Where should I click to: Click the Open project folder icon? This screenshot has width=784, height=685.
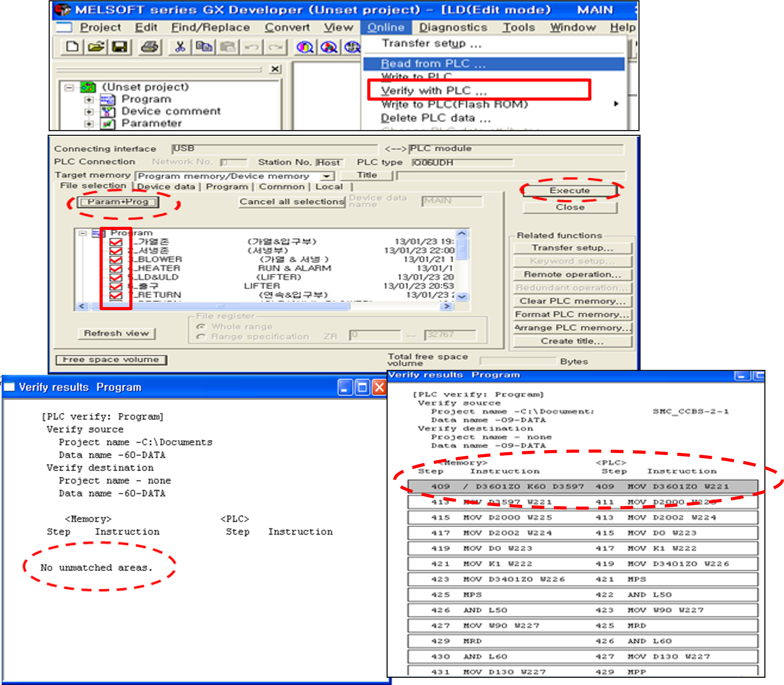(x=96, y=47)
